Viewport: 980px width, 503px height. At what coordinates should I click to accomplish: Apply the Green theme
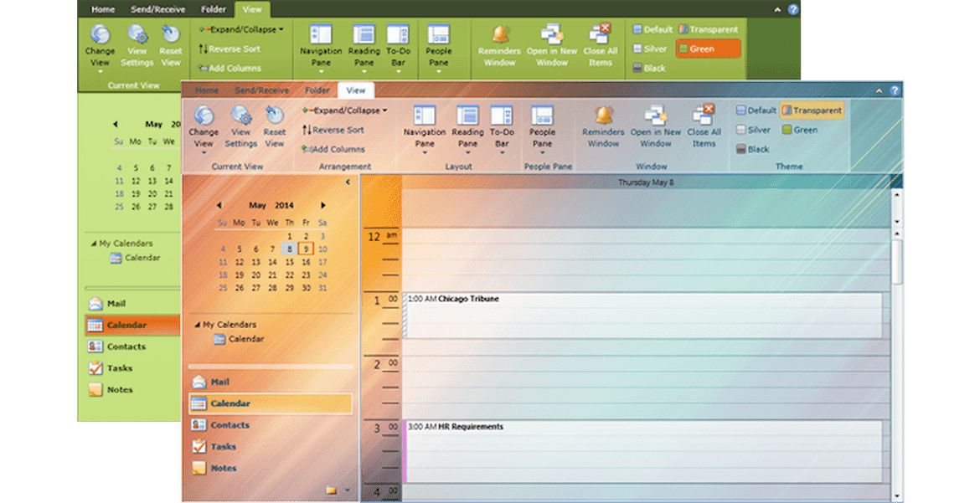point(800,130)
